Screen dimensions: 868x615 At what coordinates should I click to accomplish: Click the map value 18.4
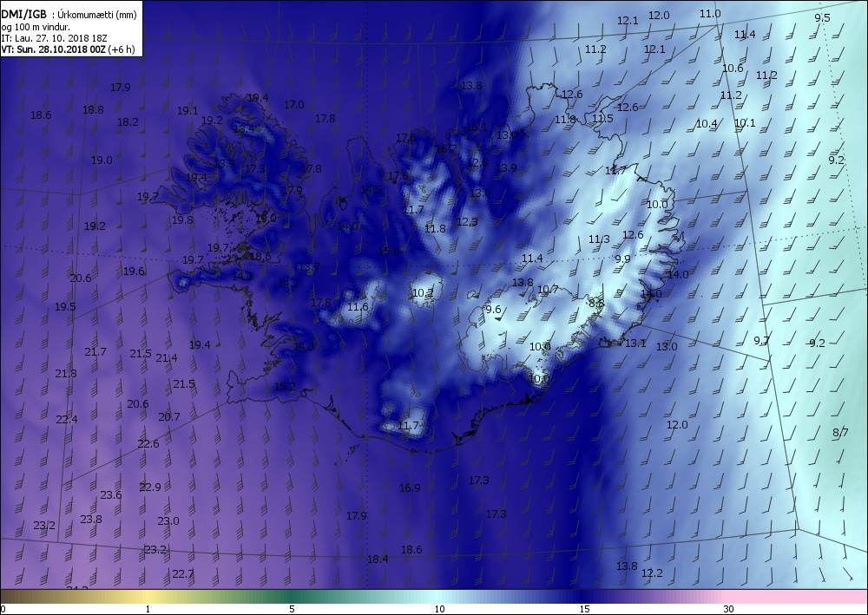[378, 559]
